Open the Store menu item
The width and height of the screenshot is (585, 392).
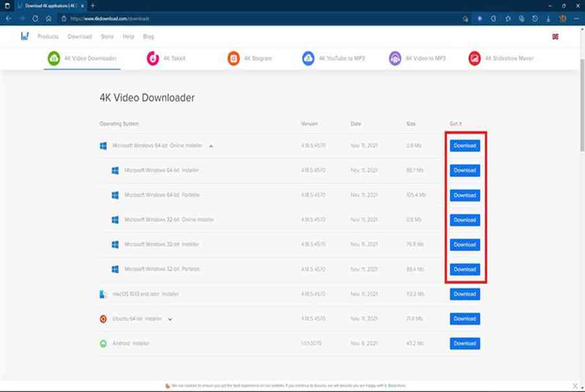(107, 36)
